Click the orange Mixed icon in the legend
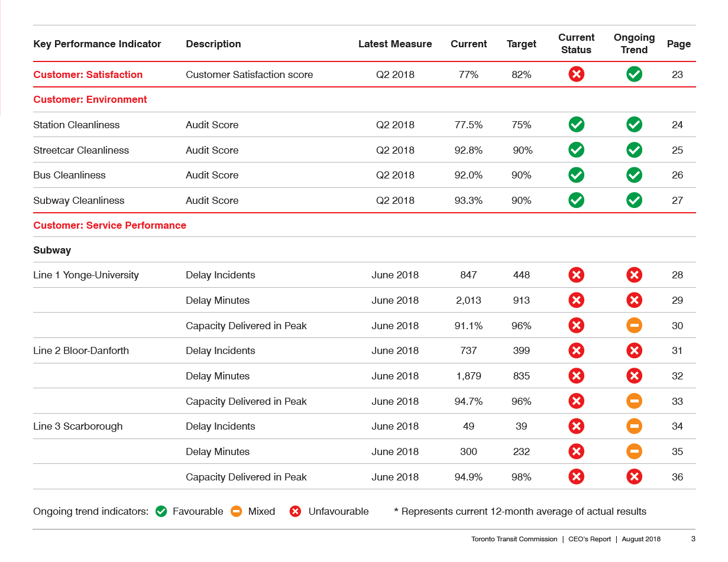Screen dimensions: 728x562 coord(237,512)
